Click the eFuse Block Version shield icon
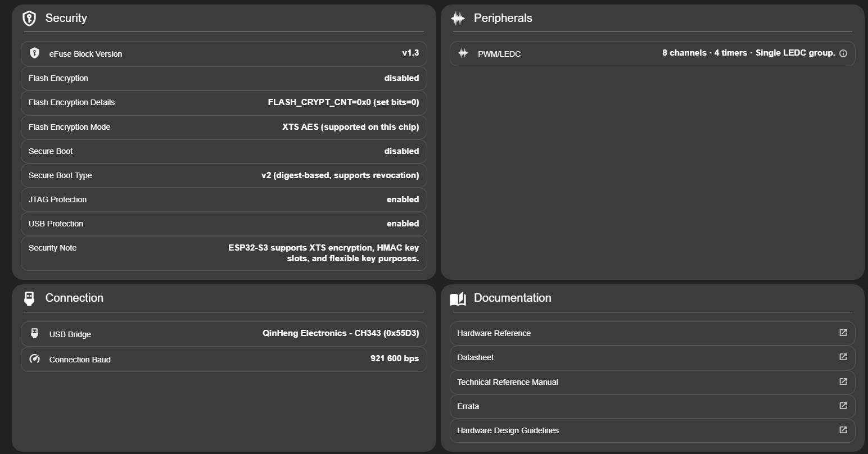 (x=35, y=53)
